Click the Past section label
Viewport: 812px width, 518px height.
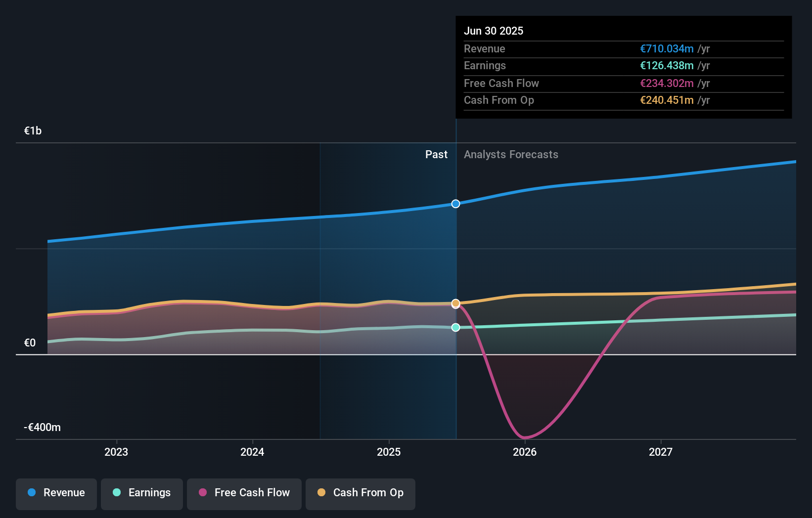click(x=436, y=154)
